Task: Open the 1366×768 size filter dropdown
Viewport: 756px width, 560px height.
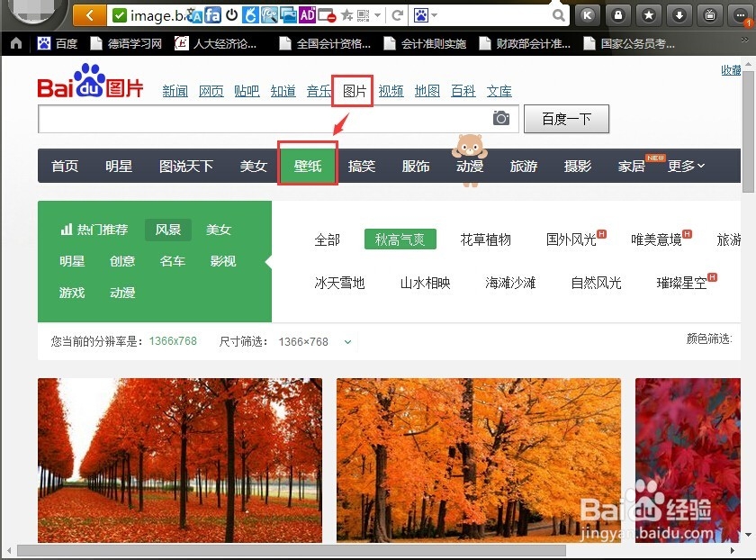Action: (x=313, y=341)
